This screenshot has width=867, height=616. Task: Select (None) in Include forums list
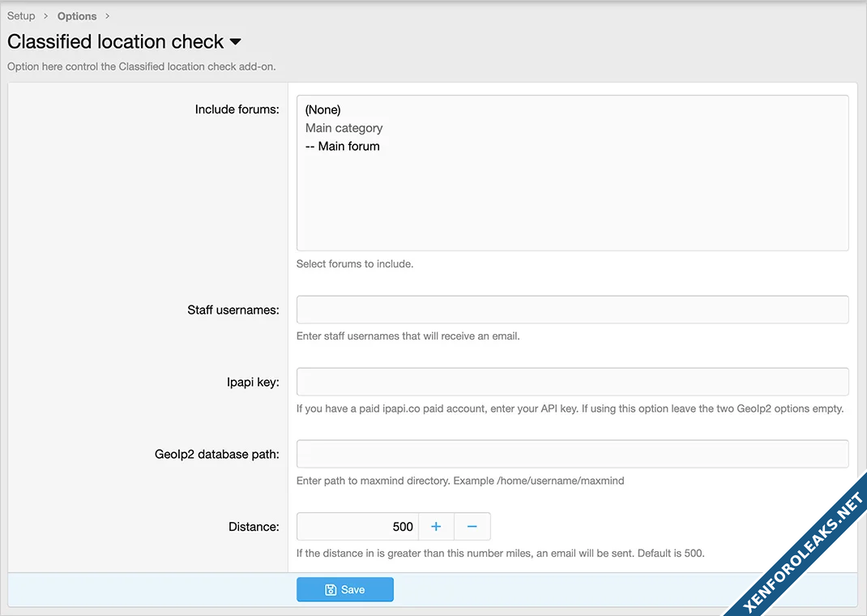(x=323, y=109)
